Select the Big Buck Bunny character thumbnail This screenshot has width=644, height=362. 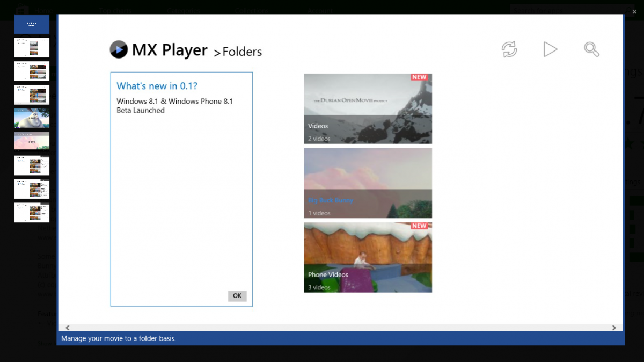[x=32, y=118]
